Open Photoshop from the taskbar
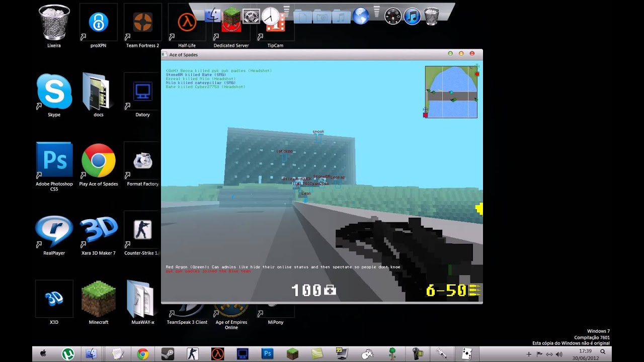Viewport: 644px width, 362px height. 268,354
